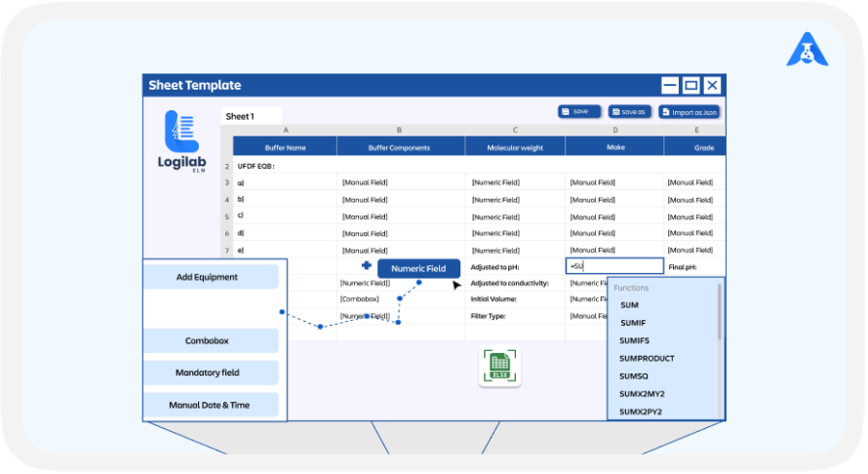Select row 5 number header
868x474 pixels.
point(227,217)
